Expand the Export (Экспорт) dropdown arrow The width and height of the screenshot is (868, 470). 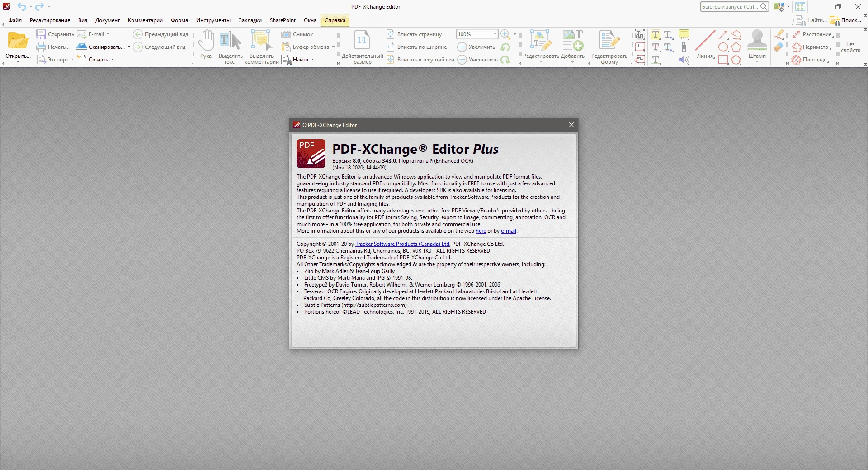tap(72, 60)
